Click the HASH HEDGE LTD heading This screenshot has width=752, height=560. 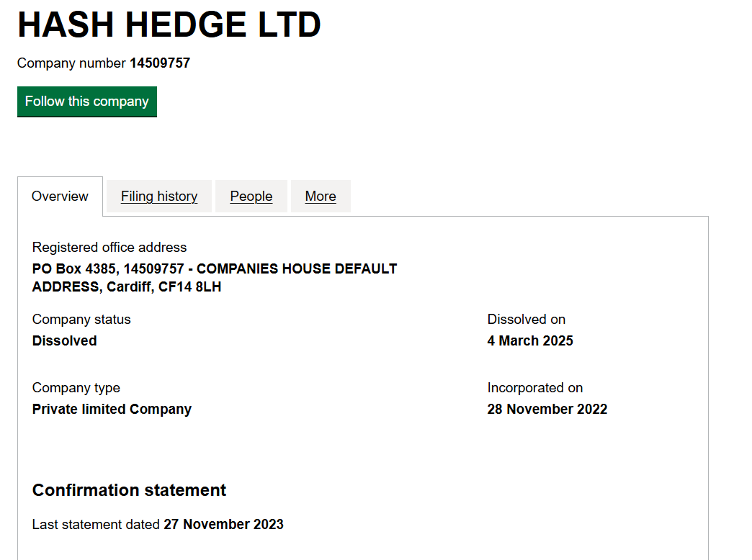(x=169, y=25)
